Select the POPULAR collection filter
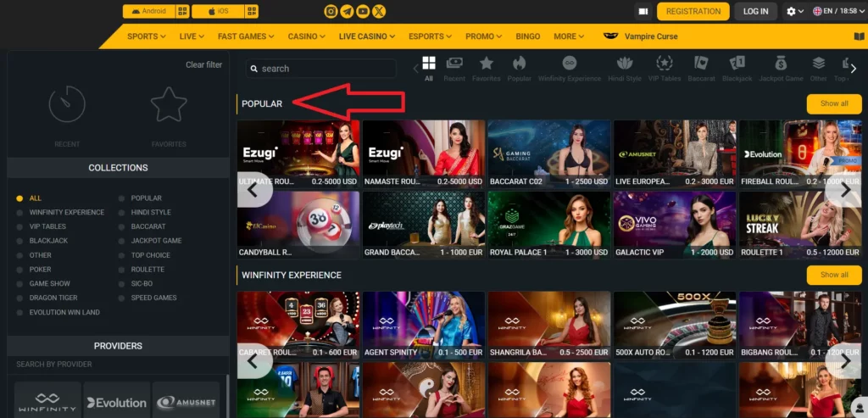This screenshot has height=418, width=868. (140, 198)
